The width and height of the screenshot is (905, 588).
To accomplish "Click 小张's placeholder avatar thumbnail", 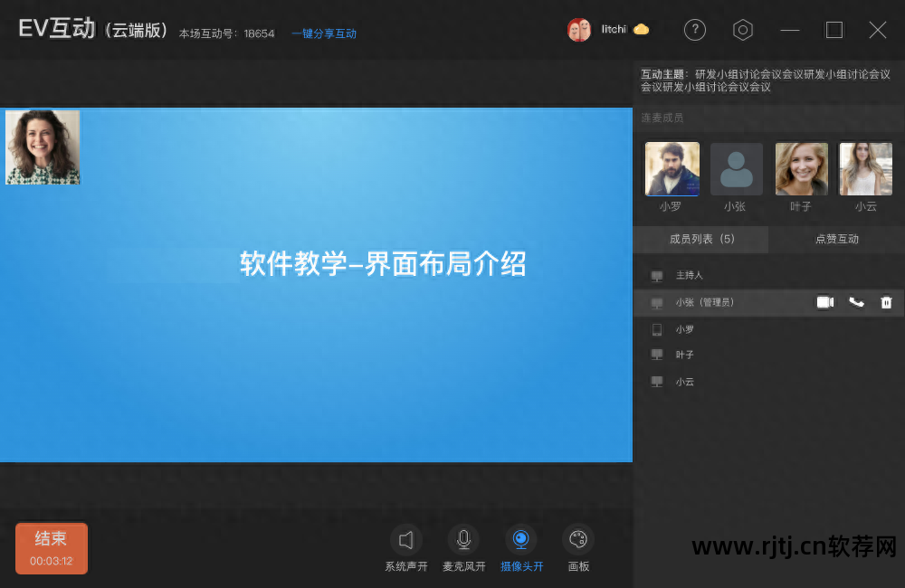I will point(736,168).
